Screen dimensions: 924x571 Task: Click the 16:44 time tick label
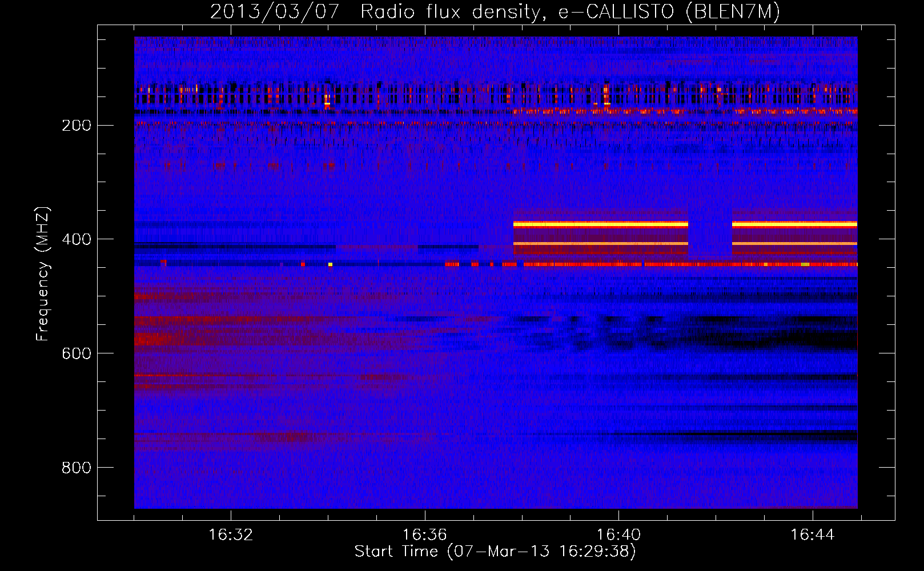[x=812, y=535]
